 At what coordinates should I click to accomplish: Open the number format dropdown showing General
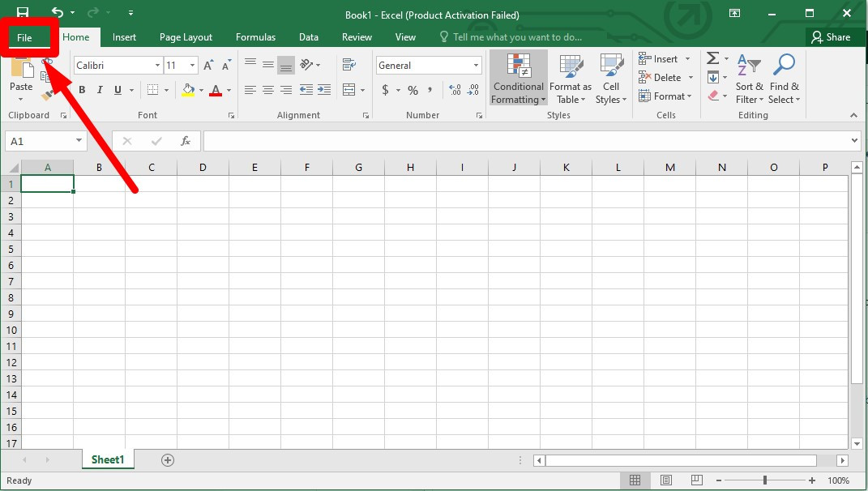tap(475, 65)
